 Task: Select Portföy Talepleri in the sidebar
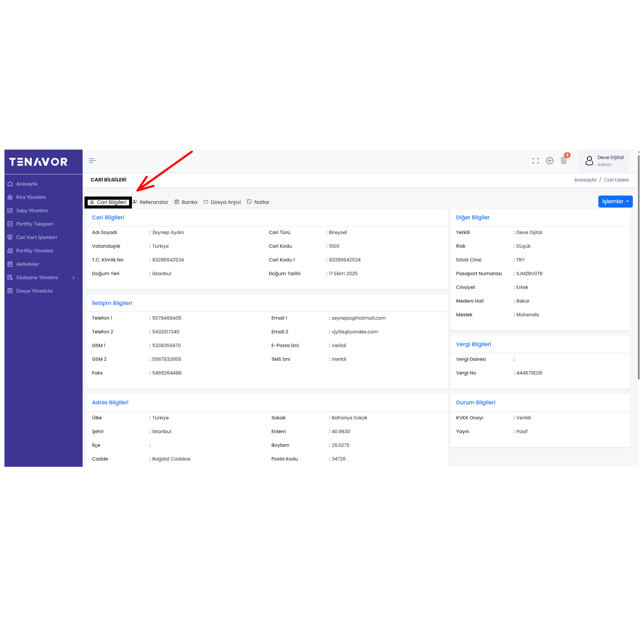pos(34,224)
